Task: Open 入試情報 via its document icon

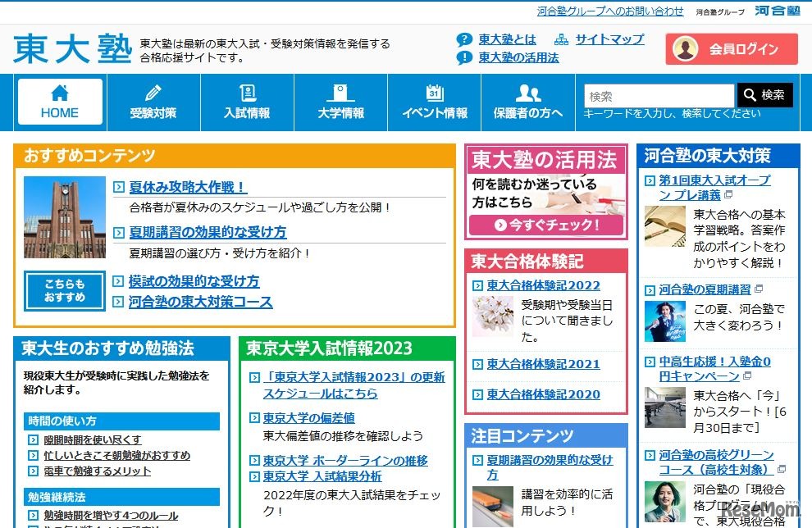Action: 247,93
